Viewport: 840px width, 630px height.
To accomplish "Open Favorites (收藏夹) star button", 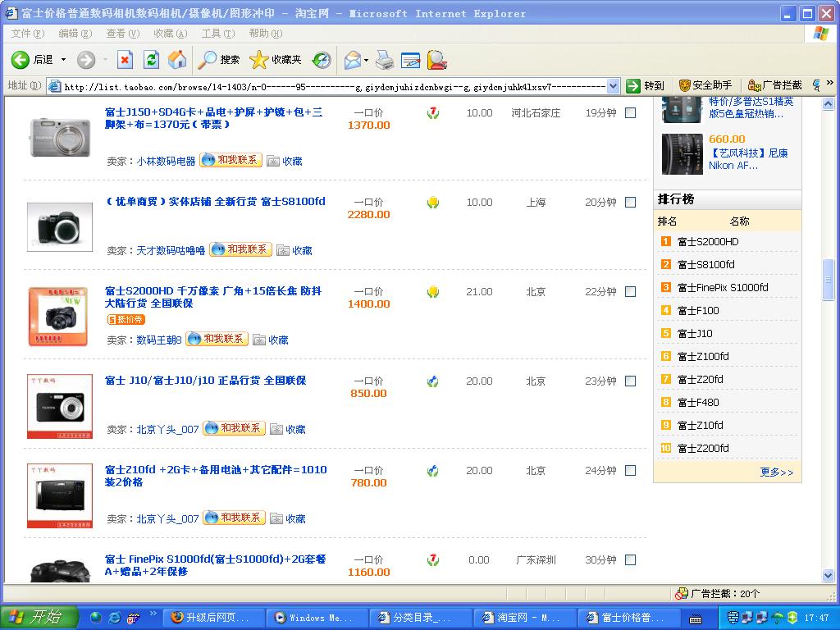I will tap(276, 60).
